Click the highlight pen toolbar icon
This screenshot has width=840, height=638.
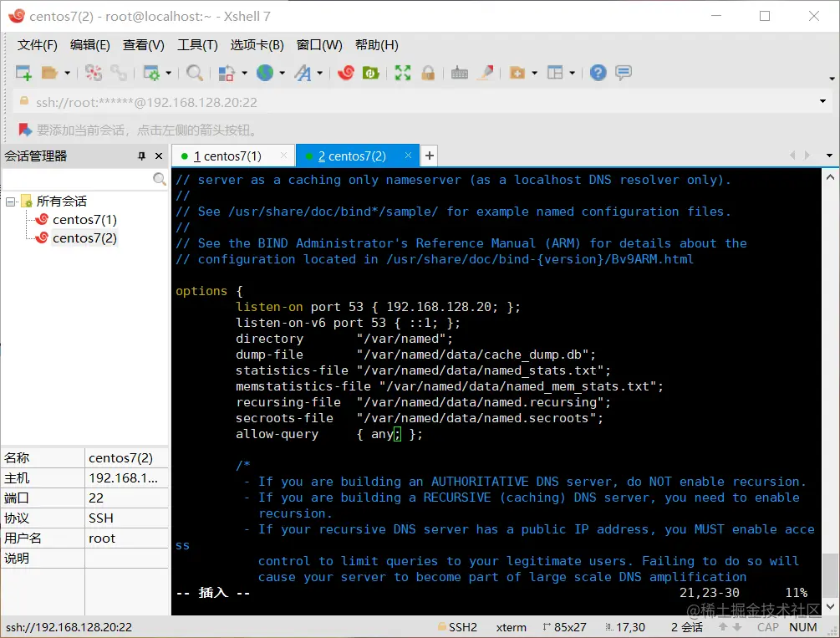(486, 73)
